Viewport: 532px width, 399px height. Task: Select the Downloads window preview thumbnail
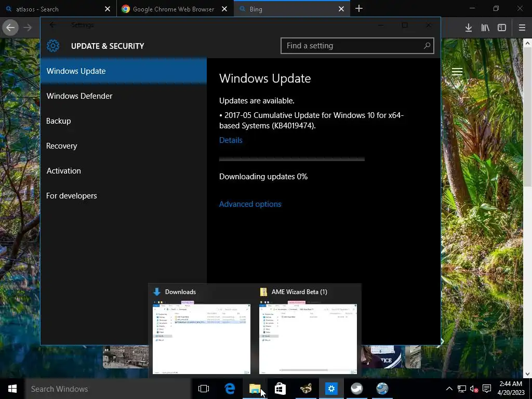[x=202, y=339]
